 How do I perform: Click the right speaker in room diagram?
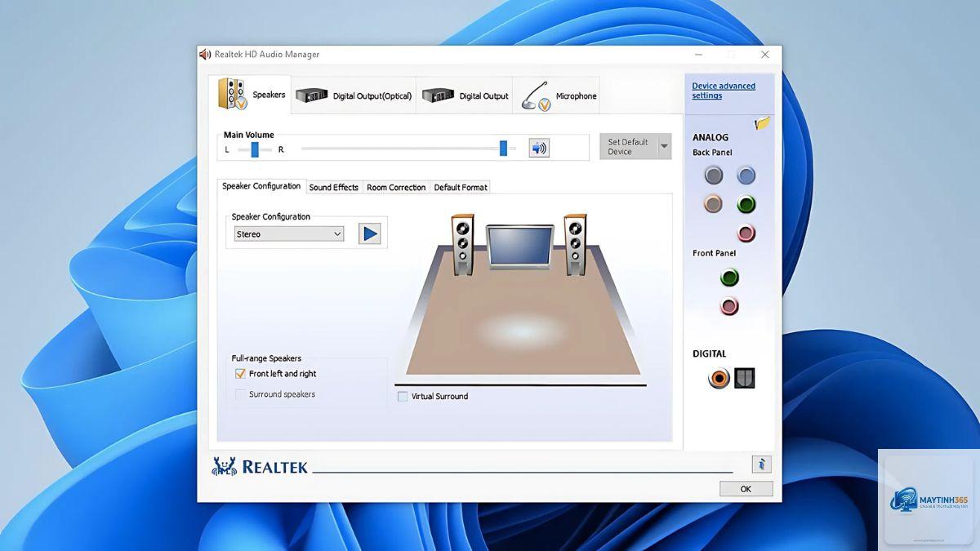(x=575, y=243)
